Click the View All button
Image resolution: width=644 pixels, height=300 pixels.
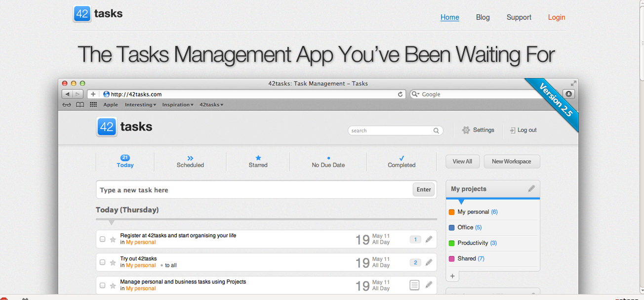462,162
